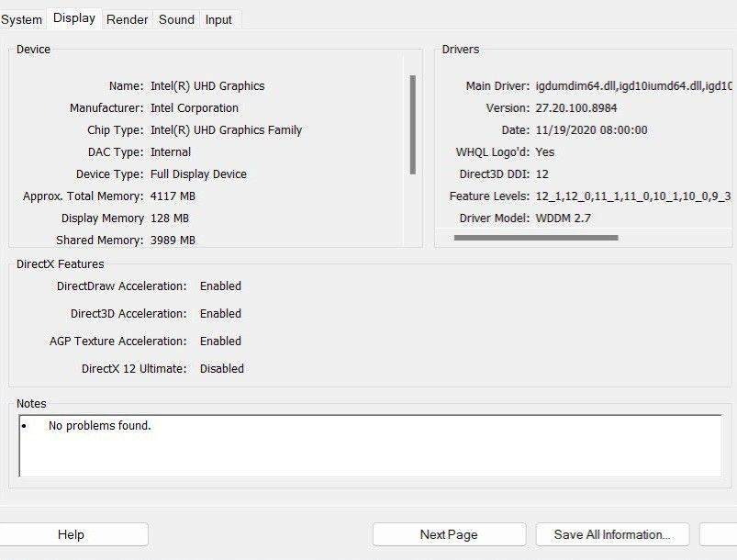Click the DirectX 12 Ultimate 'Disabled' status
737x560 pixels.
(x=222, y=369)
